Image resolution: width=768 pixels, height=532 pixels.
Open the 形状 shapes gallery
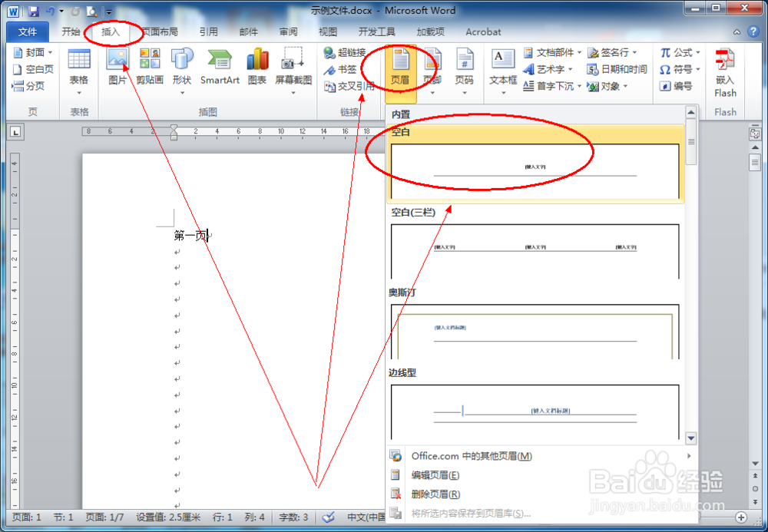182,72
